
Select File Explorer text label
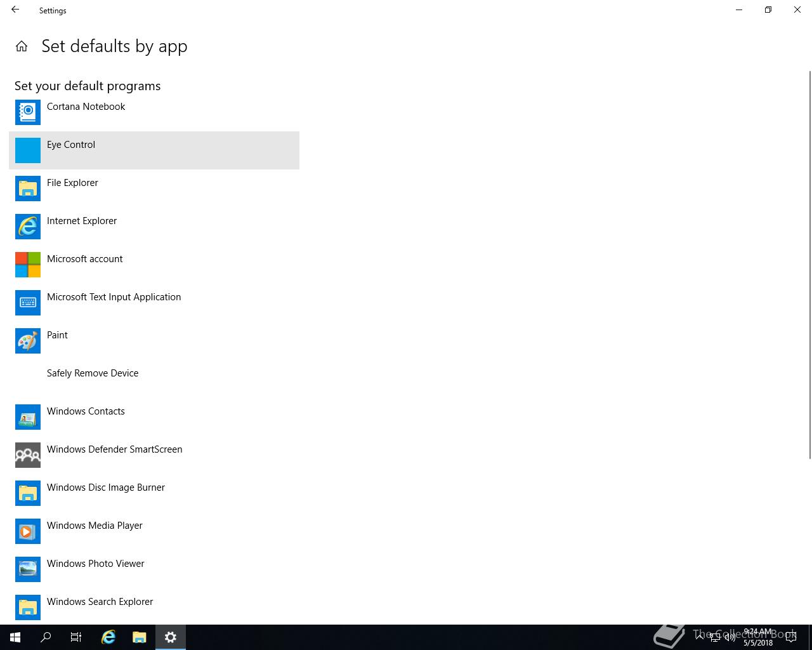pyautogui.click(x=72, y=183)
